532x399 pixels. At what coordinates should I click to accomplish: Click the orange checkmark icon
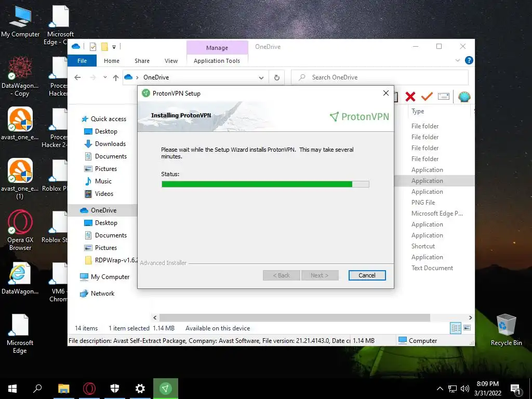[427, 97]
